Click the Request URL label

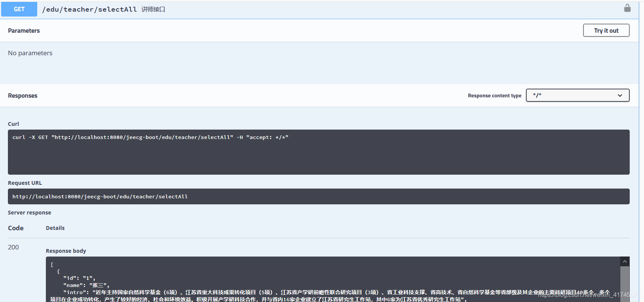[25, 183]
